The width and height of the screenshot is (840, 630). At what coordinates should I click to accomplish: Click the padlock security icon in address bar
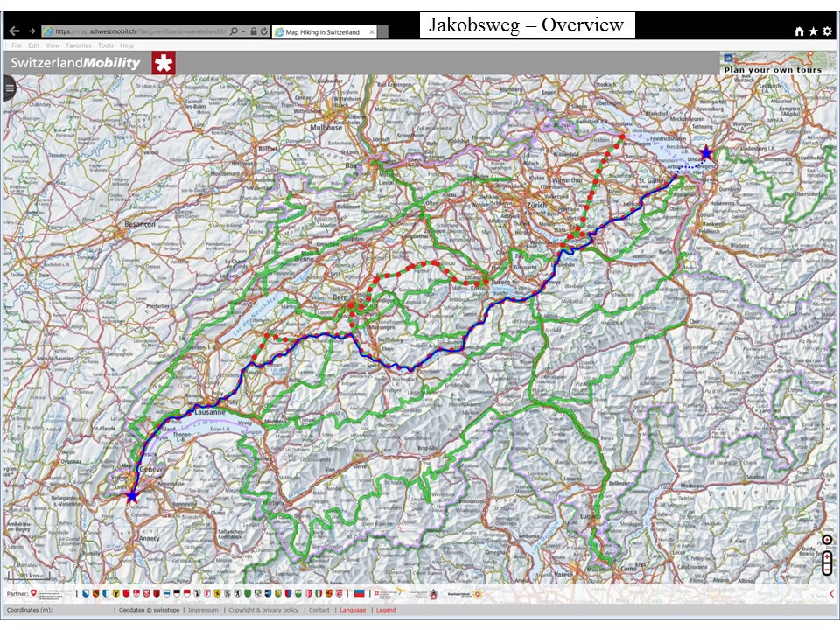pos(253,31)
